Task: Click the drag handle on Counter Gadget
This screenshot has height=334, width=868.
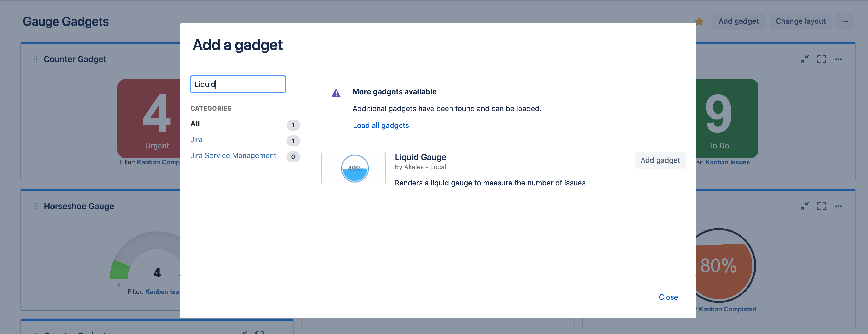Action: click(x=35, y=59)
